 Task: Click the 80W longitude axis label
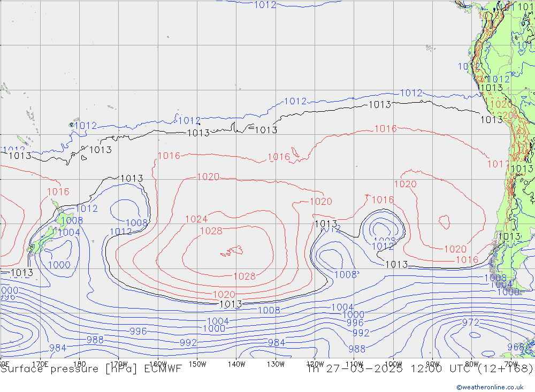(x=472, y=364)
